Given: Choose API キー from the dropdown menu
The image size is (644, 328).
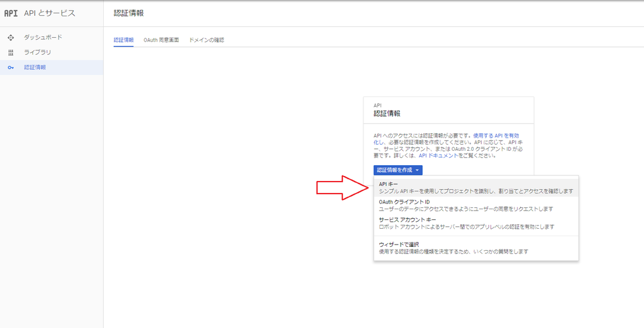Looking at the screenshot, I should [476, 188].
